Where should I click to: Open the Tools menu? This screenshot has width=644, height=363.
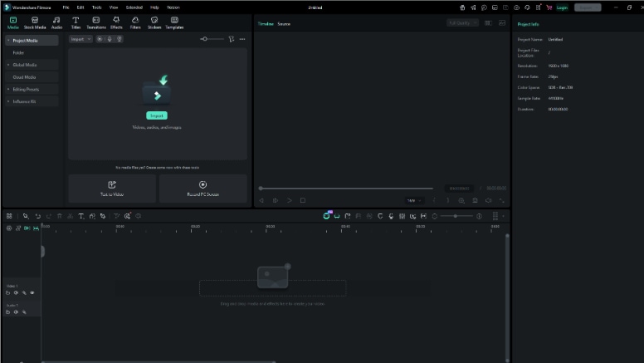pyautogui.click(x=96, y=7)
